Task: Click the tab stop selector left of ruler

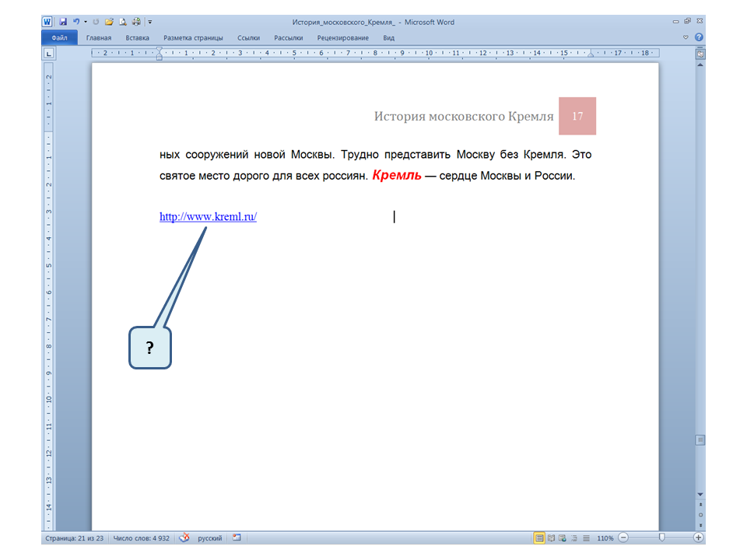Action: pos(48,54)
